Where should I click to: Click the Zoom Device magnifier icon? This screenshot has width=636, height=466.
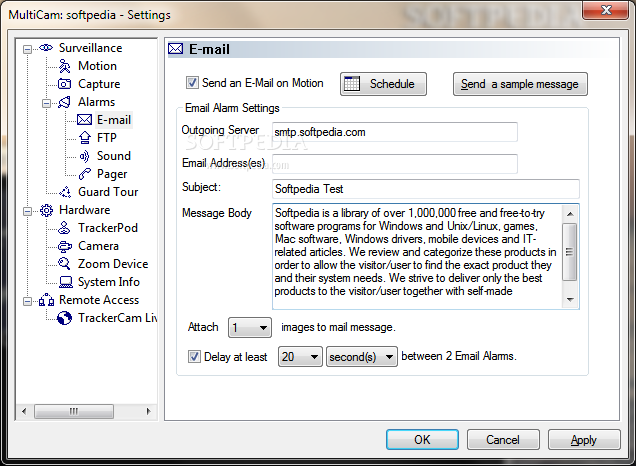pos(64,264)
